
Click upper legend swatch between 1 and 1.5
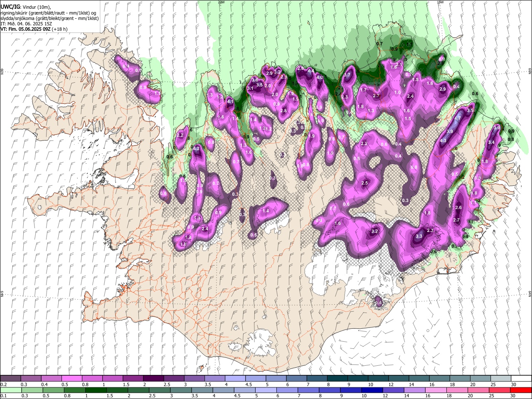pos(113,379)
